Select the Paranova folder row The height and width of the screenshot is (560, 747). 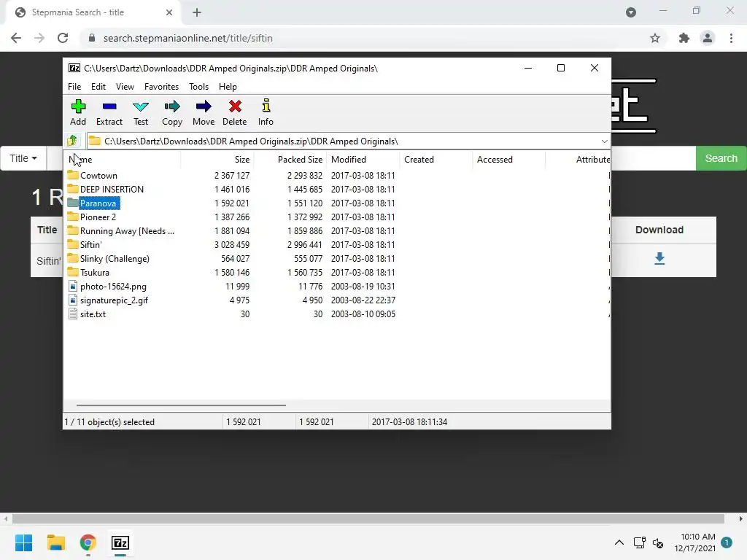[x=336, y=203]
